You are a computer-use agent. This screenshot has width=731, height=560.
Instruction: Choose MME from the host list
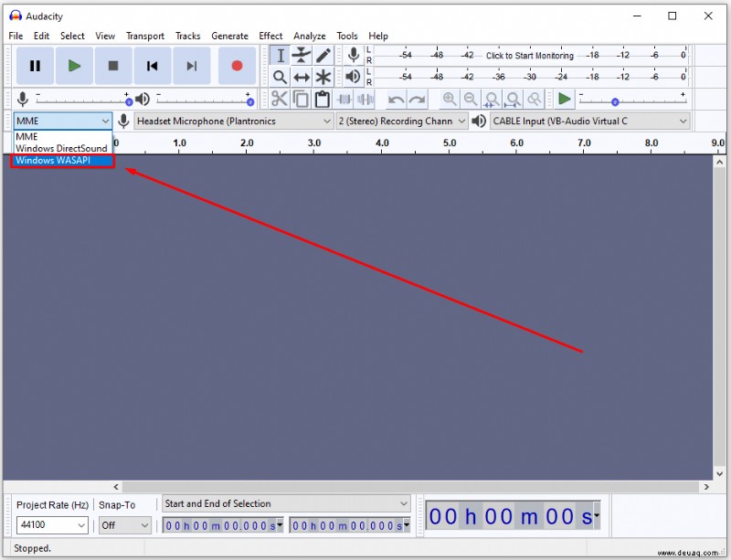pos(62,137)
